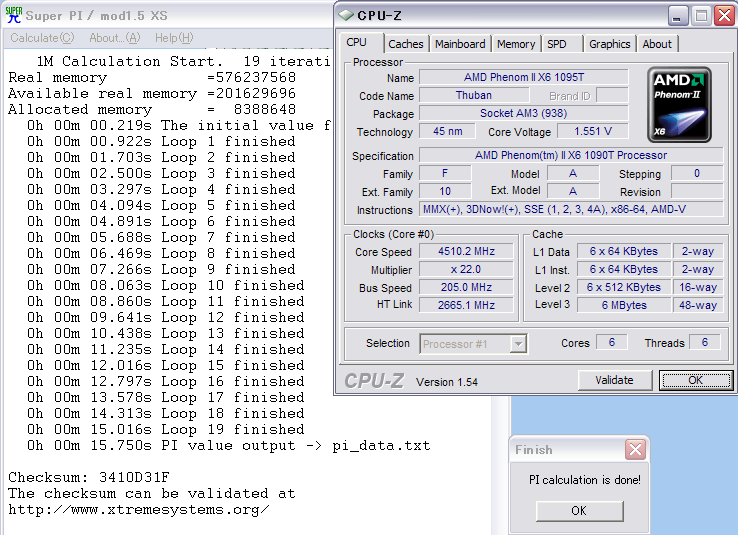This screenshot has height=535, width=738.
Task: Switch to the Caches tab
Action: coord(406,44)
